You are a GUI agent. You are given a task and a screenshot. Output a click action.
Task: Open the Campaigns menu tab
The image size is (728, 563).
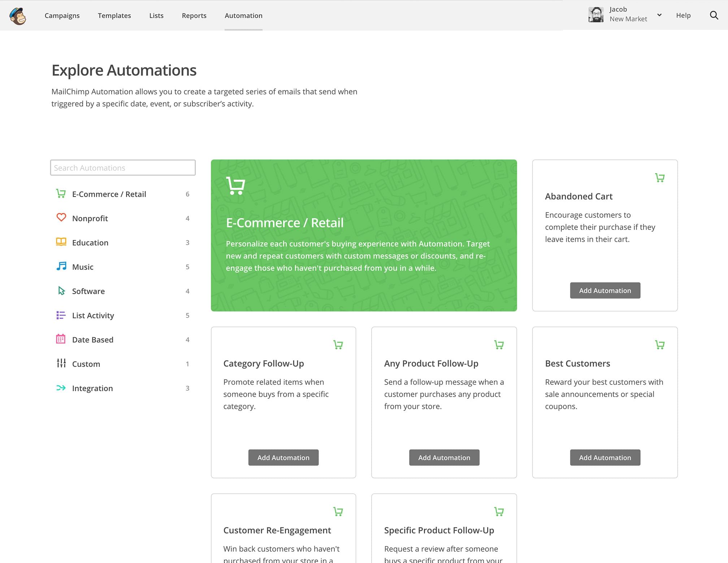click(x=62, y=16)
